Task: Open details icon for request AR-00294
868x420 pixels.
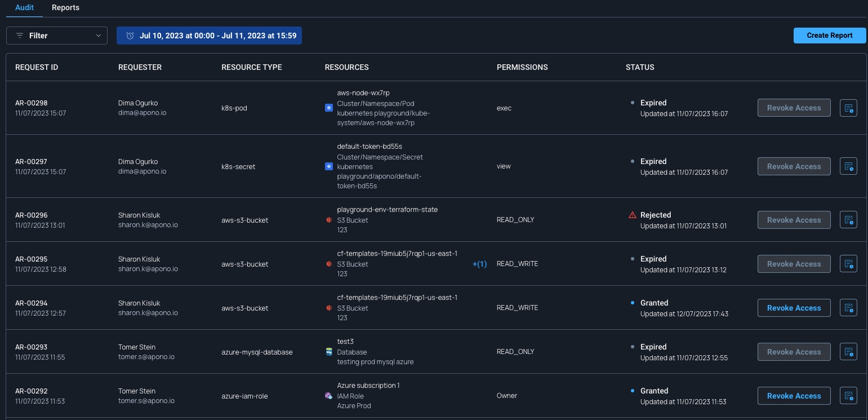Action: tap(848, 308)
